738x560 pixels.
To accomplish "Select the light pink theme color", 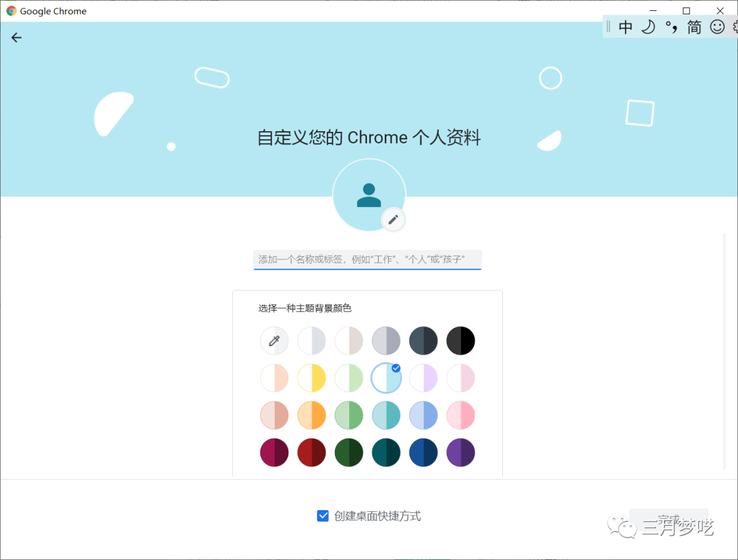I will (461, 378).
